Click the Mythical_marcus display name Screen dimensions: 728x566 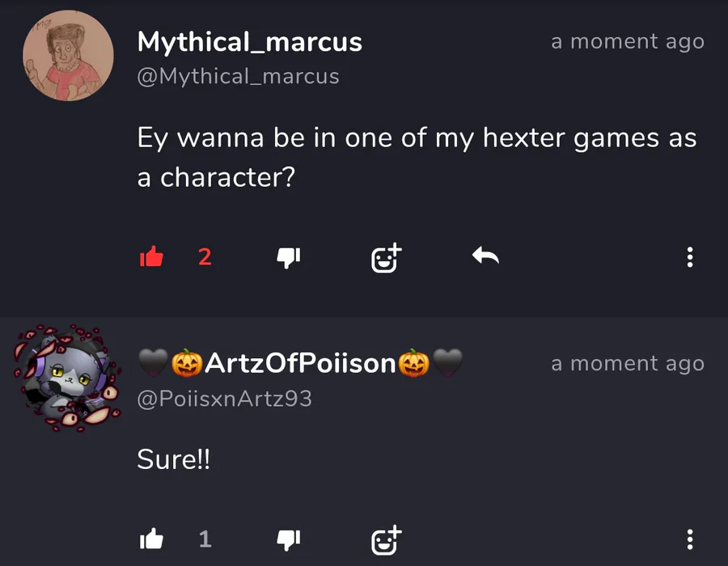click(249, 42)
